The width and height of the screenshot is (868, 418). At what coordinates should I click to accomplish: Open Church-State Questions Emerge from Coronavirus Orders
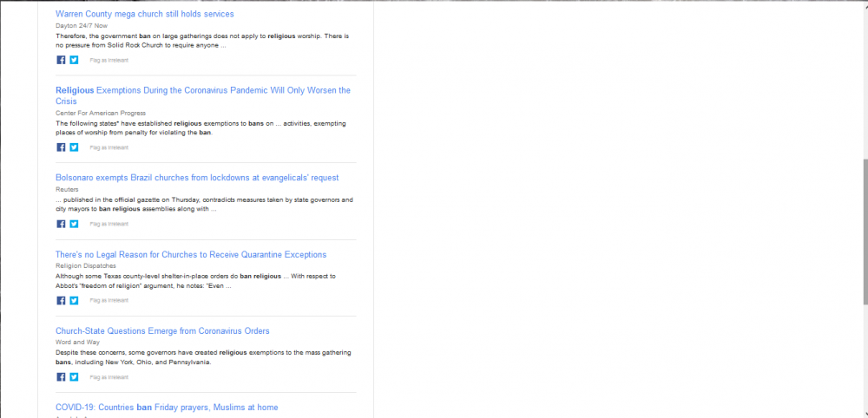tap(162, 330)
